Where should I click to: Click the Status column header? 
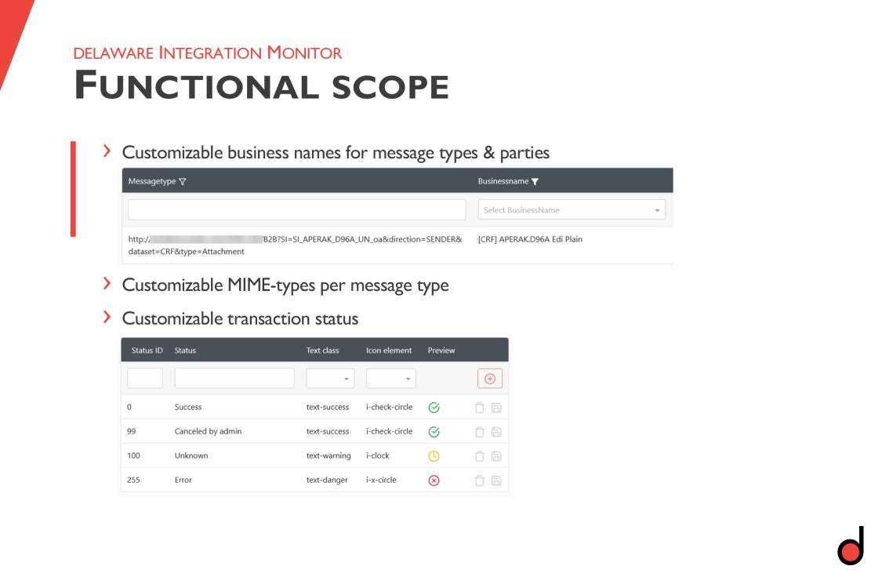pyautogui.click(x=185, y=350)
